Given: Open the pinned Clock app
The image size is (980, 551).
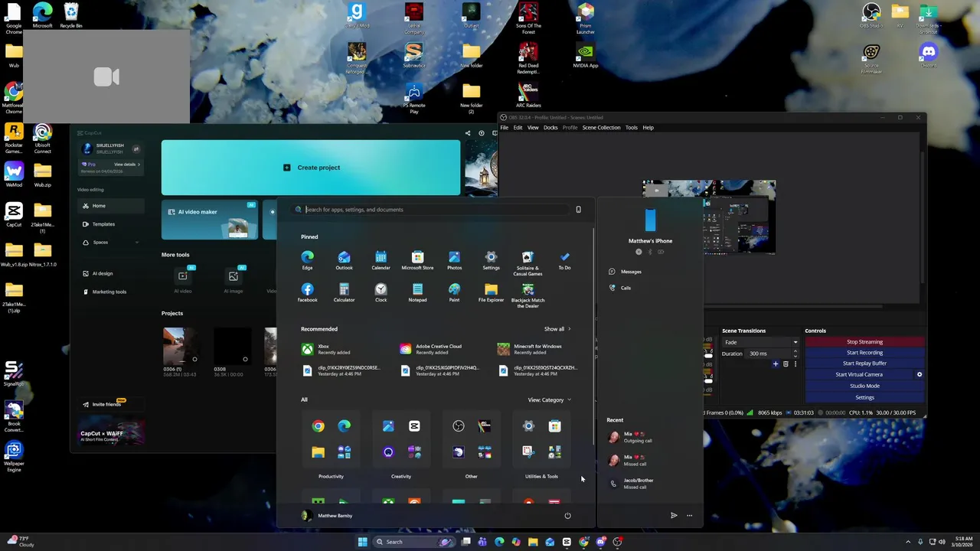Looking at the screenshot, I should (x=381, y=292).
